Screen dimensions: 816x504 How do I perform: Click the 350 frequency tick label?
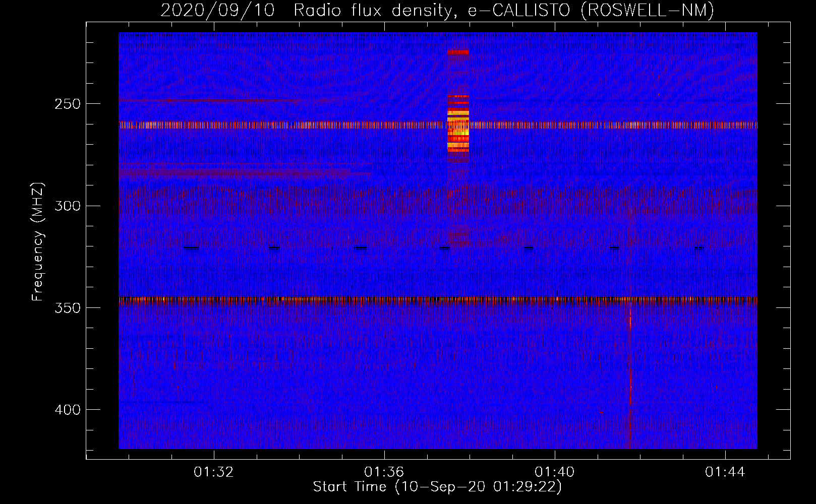[x=68, y=308]
